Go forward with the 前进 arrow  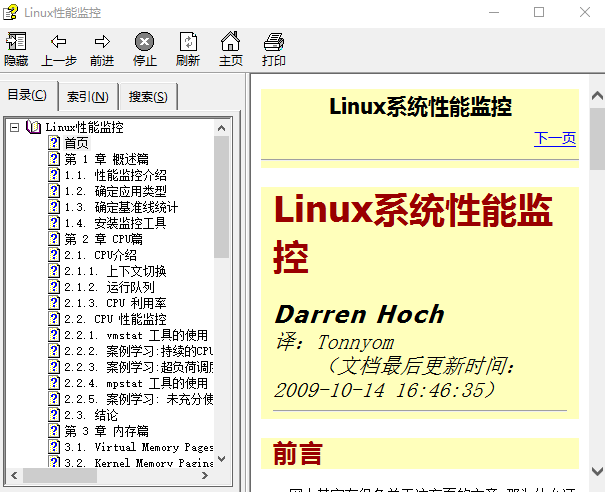coord(102,48)
